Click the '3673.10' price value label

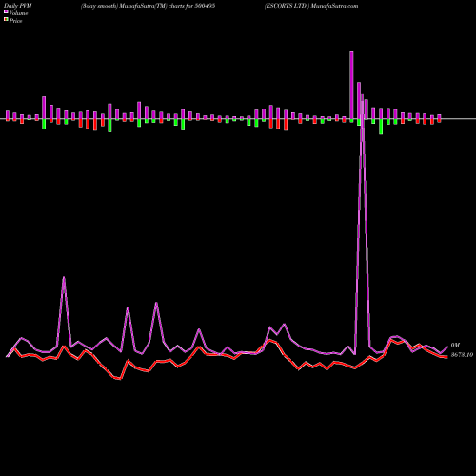[x=462, y=355]
